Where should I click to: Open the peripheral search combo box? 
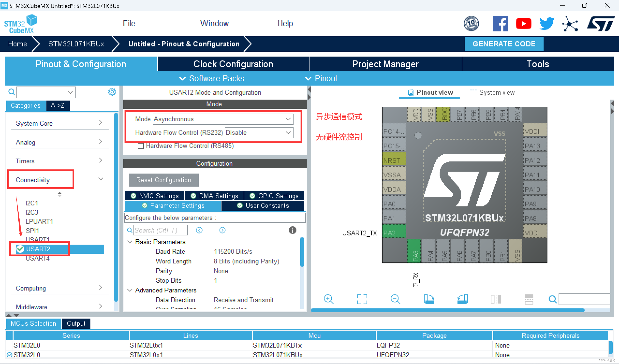coord(46,92)
